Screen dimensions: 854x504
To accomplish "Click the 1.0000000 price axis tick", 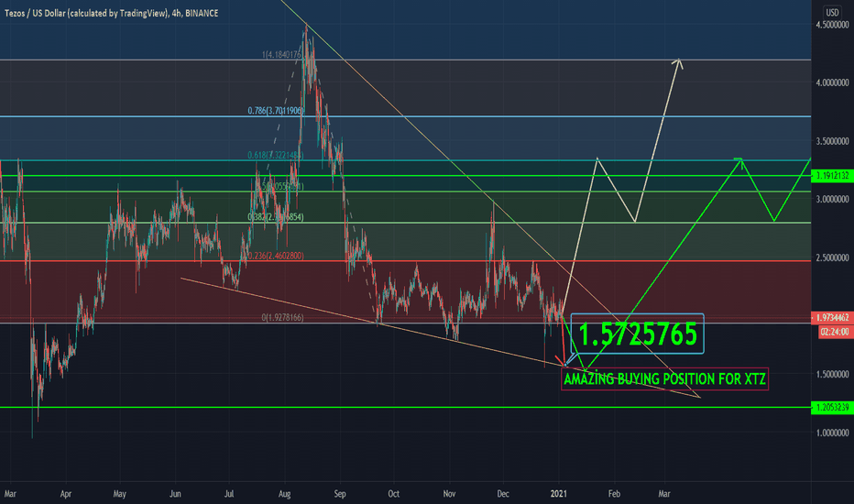I will pyautogui.click(x=832, y=433).
